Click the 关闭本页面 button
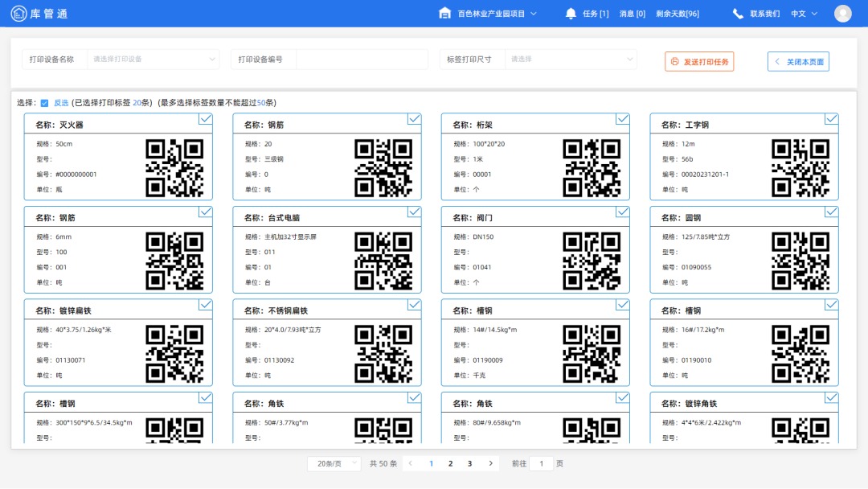This screenshot has height=489, width=868. 798,61
